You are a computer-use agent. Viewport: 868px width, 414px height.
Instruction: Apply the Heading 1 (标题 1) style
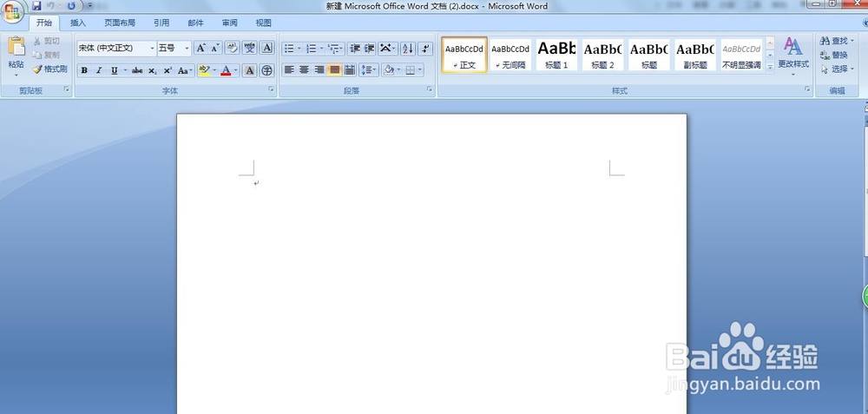click(556, 55)
